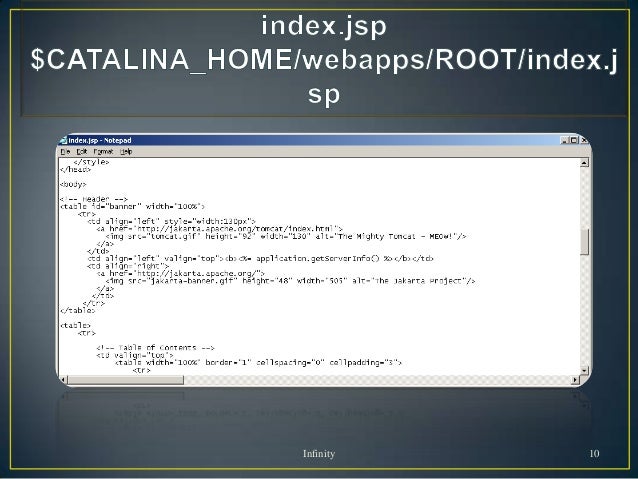Click the Infinity footer text
The height and width of the screenshot is (479, 638).
319,453
